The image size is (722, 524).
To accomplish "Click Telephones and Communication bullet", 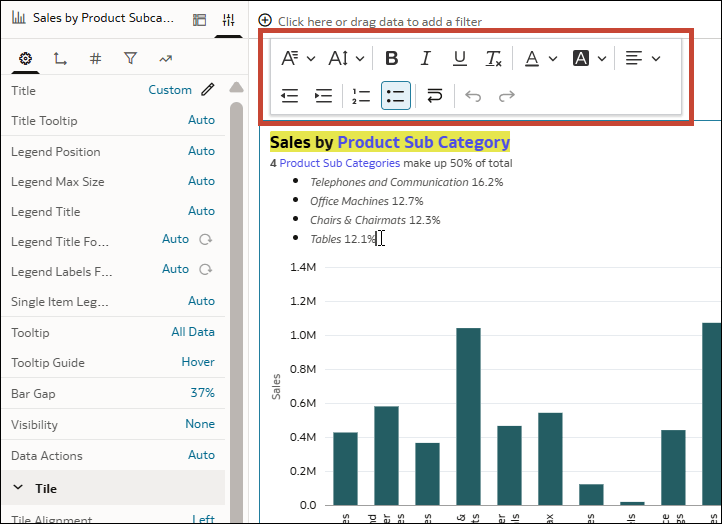I will click(407, 182).
